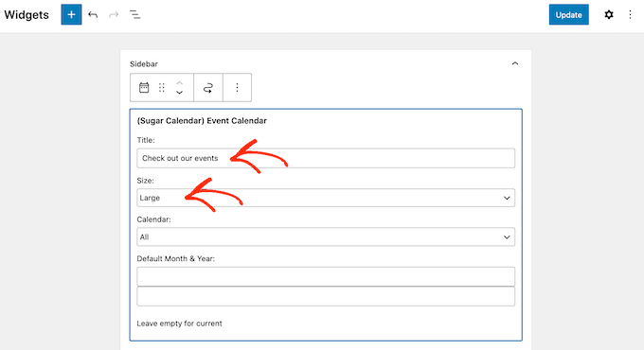The image size is (644, 350).
Task: Open the Calendar dropdown showing All
Action: 326,236
